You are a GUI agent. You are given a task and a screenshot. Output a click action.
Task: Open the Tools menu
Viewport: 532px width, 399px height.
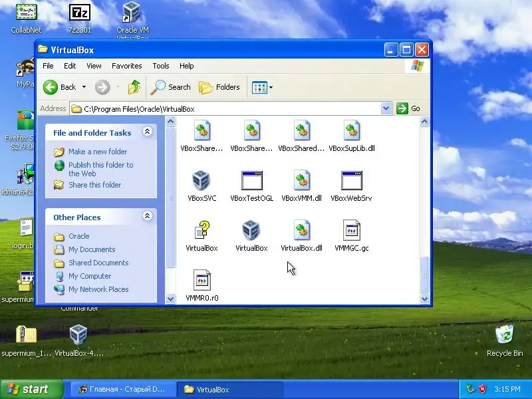pyautogui.click(x=160, y=66)
